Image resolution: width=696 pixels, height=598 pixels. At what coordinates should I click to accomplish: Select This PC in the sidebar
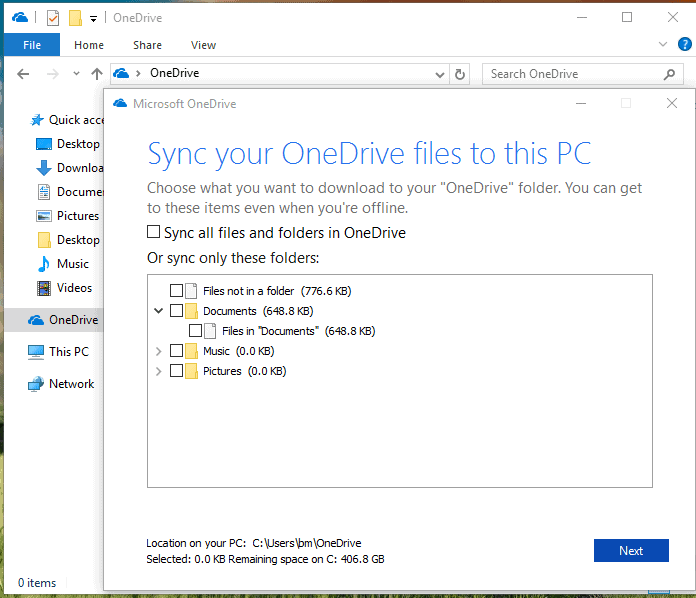pyautogui.click(x=58, y=352)
